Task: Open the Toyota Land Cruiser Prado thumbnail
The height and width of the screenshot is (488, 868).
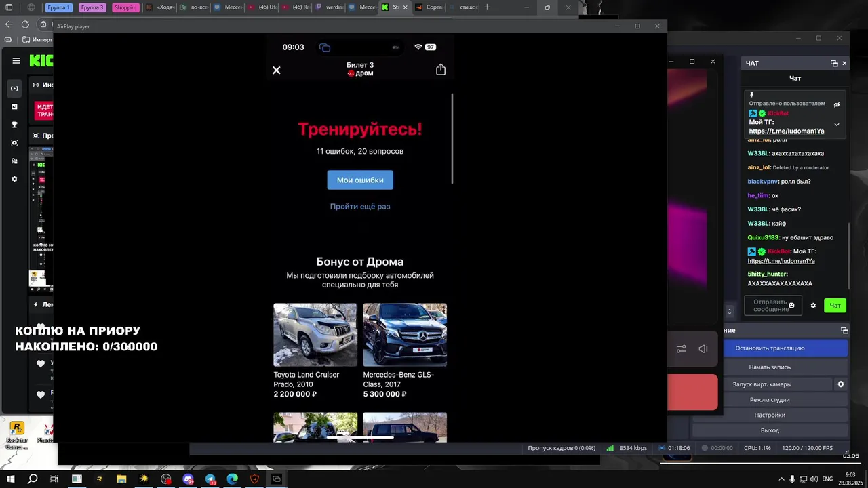Action: tap(315, 335)
